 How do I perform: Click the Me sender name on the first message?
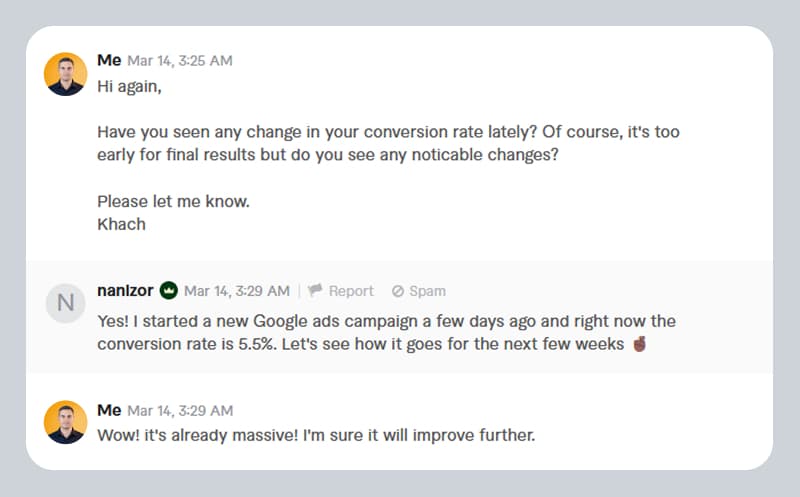(109, 60)
